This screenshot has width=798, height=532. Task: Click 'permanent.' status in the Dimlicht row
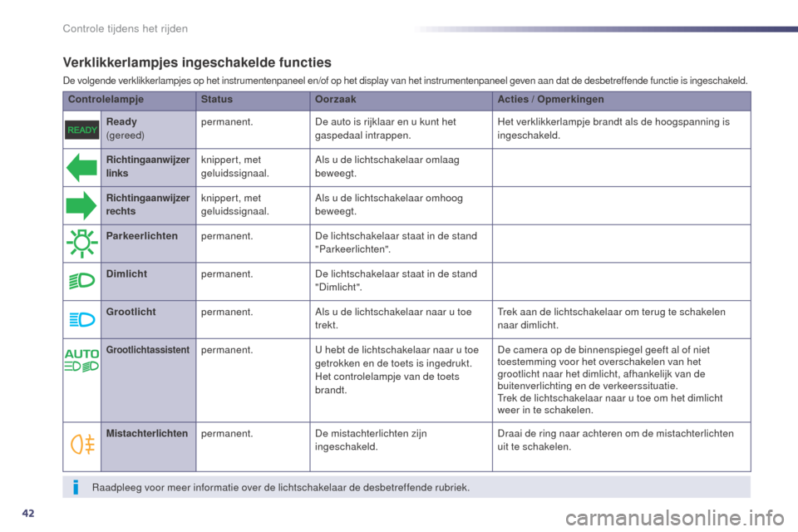(227, 273)
